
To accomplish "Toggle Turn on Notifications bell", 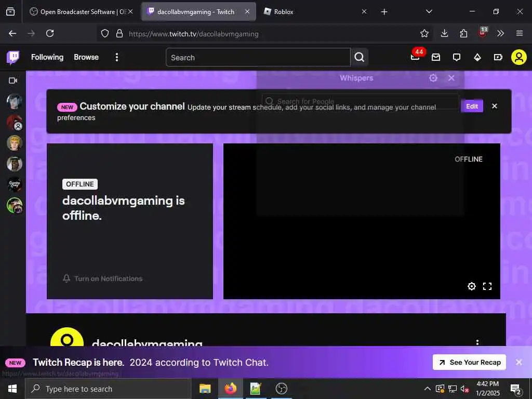I will (x=102, y=278).
